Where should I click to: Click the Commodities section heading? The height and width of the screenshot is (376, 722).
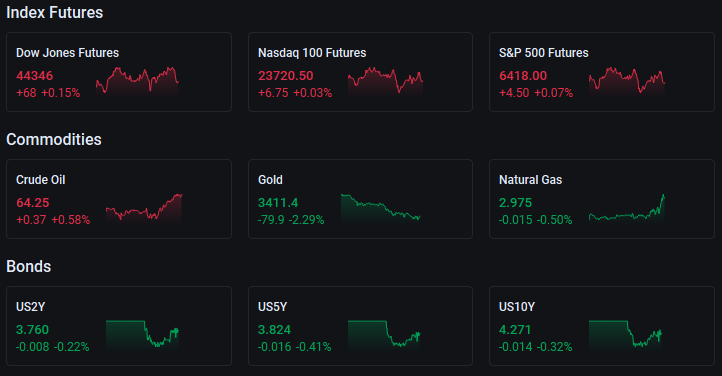coord(53,139)
